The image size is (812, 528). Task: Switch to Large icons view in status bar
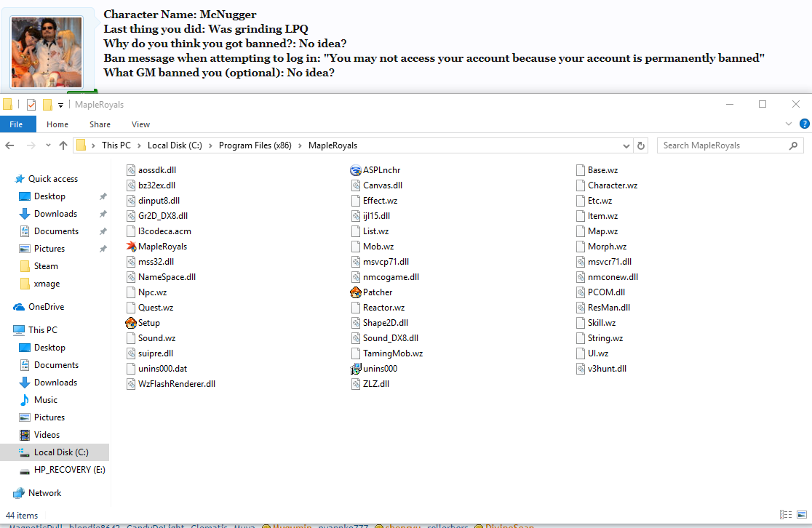(802, 514)
